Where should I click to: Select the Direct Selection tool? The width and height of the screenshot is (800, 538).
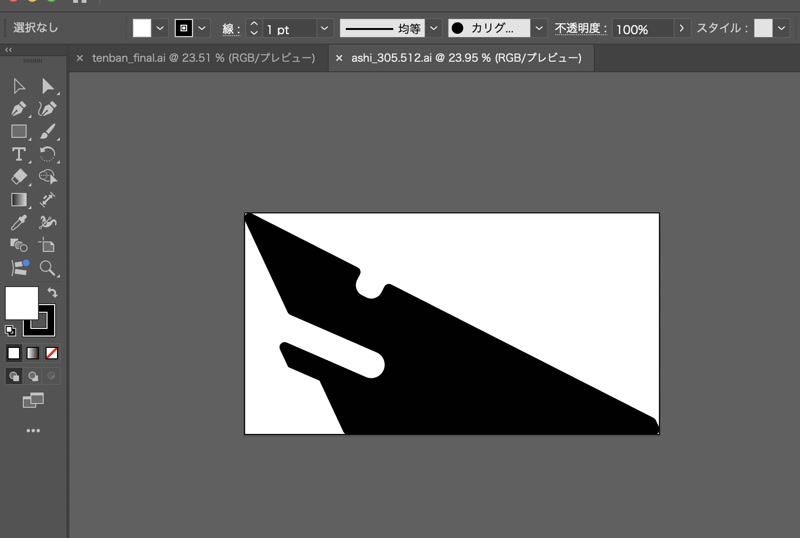click(x=47, y=86)
